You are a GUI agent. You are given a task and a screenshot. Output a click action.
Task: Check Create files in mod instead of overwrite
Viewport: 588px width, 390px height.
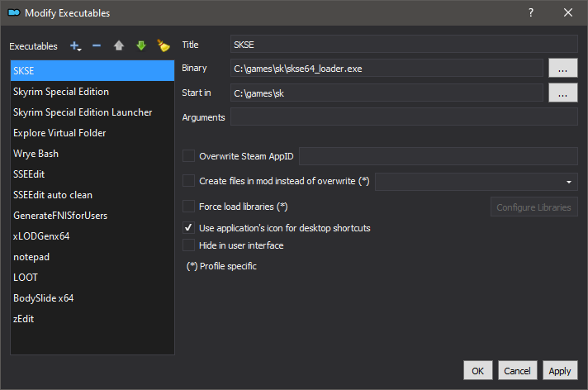pos(188,181)
